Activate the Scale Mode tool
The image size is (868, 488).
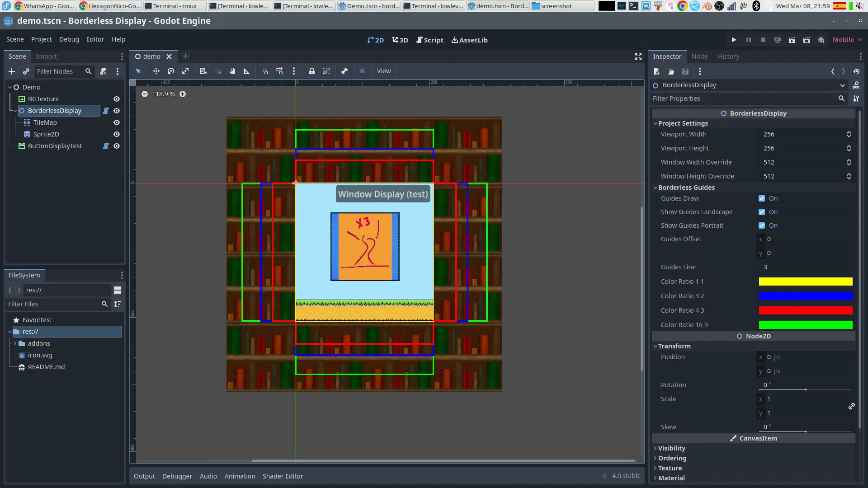pyautogui.click(x=185, y=71)
